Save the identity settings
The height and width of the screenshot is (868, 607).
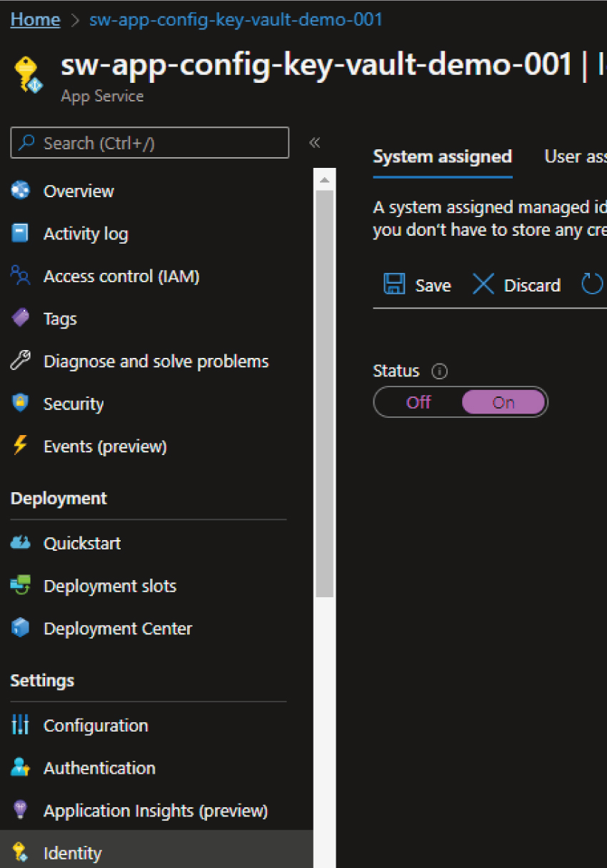pos(418,285)
